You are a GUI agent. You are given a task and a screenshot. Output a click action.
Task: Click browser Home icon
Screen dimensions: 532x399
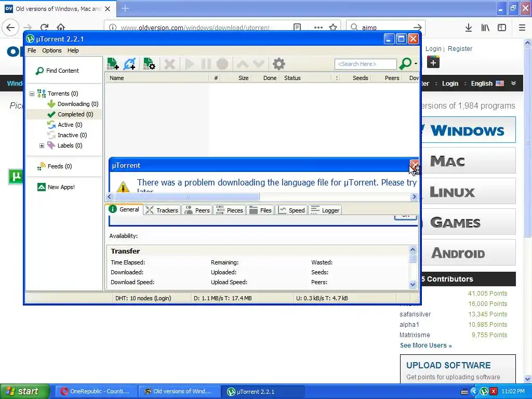[x=61, y=27]
